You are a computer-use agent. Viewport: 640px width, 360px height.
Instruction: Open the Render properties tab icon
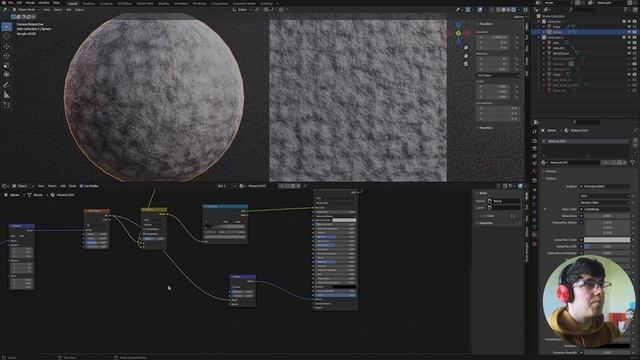point(535,141)
